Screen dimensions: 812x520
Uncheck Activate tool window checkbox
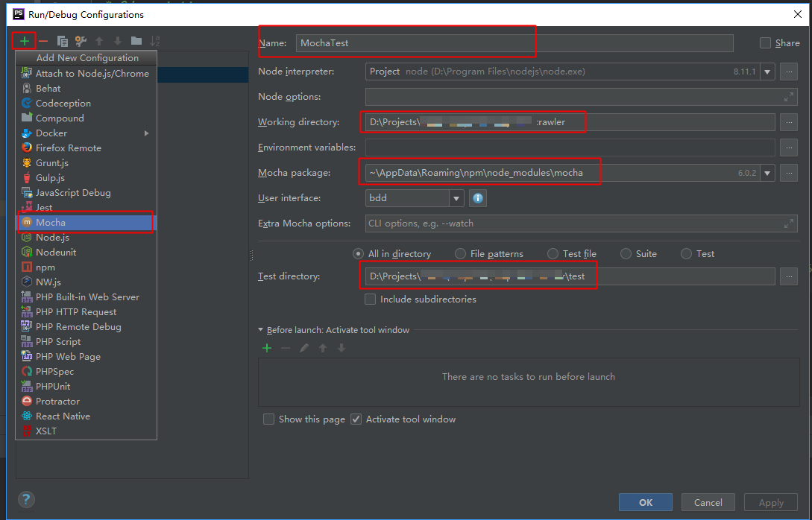click(x=356, y=419)
